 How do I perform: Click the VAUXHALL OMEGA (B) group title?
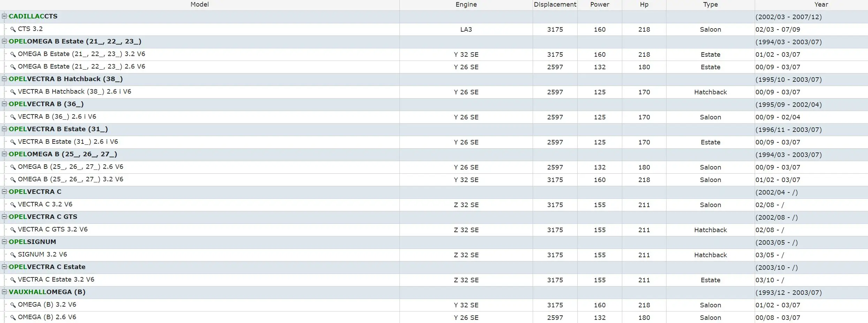click(47, 292)
